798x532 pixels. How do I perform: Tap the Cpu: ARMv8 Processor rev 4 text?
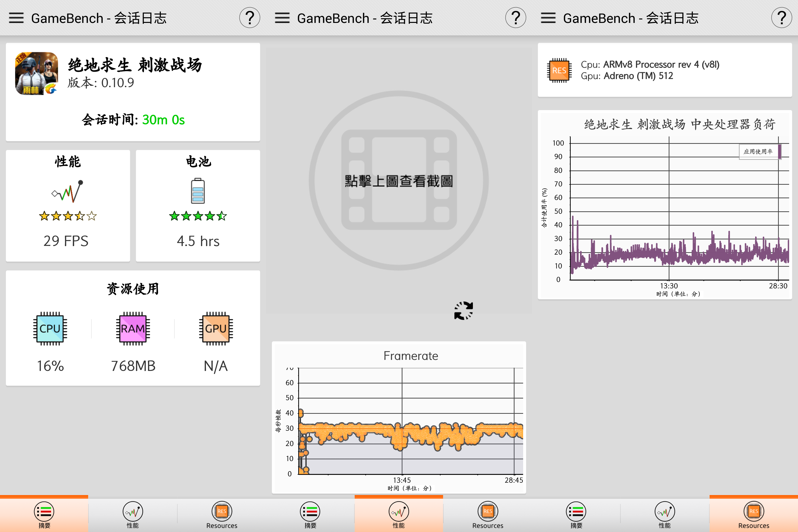650,65
